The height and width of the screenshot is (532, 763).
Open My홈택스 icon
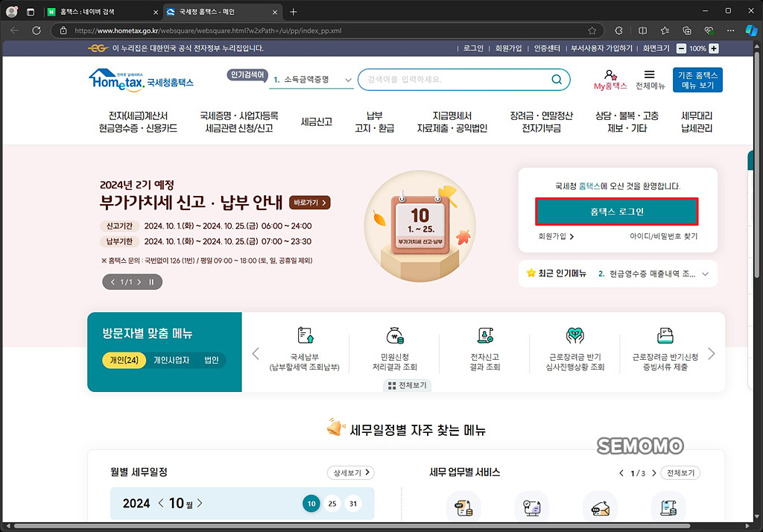[610, 80]
